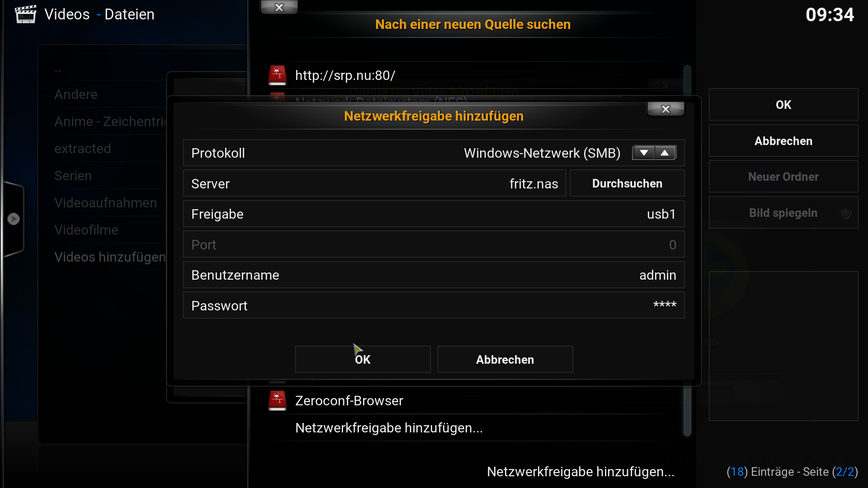Click Durchsuchen to browse for server
This screenshot has width=868, height=488.
coord(627,183)
